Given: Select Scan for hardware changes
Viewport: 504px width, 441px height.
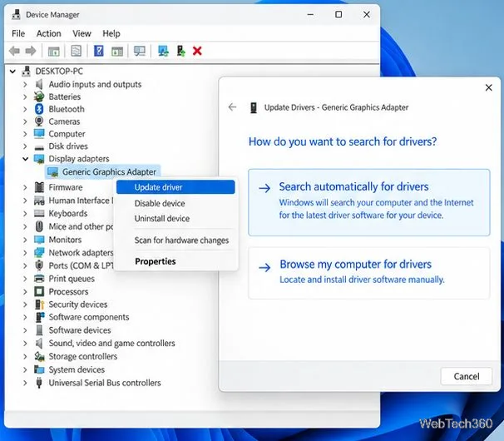Looking at the screenshot, I should tap(175, 240).
